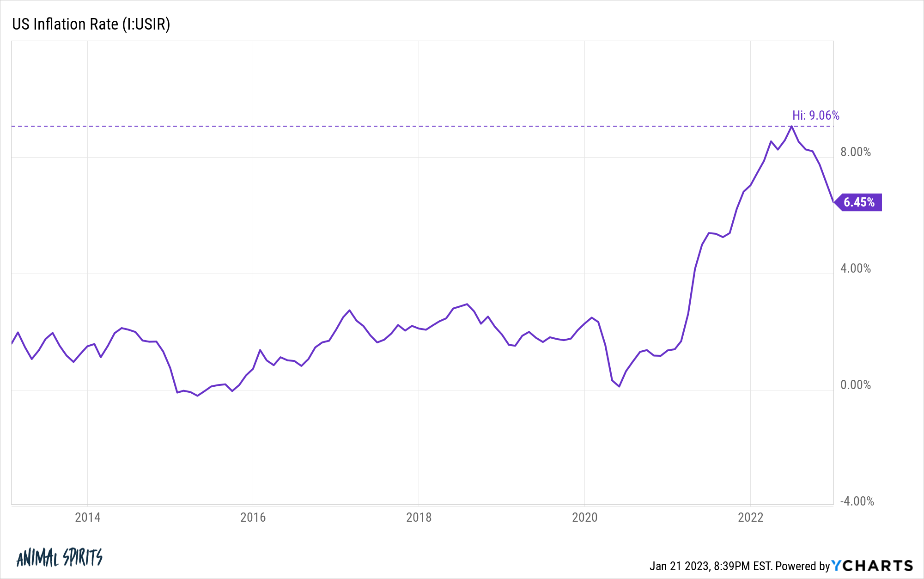Click the 6.45% current value tag
924x579 pixels.
point(858,202)
